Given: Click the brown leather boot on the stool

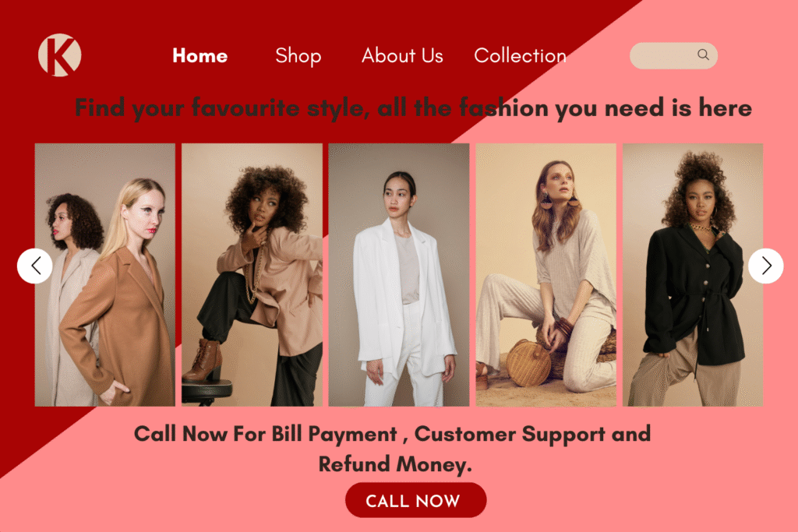Looking at the screenshot, I should 203,360.
